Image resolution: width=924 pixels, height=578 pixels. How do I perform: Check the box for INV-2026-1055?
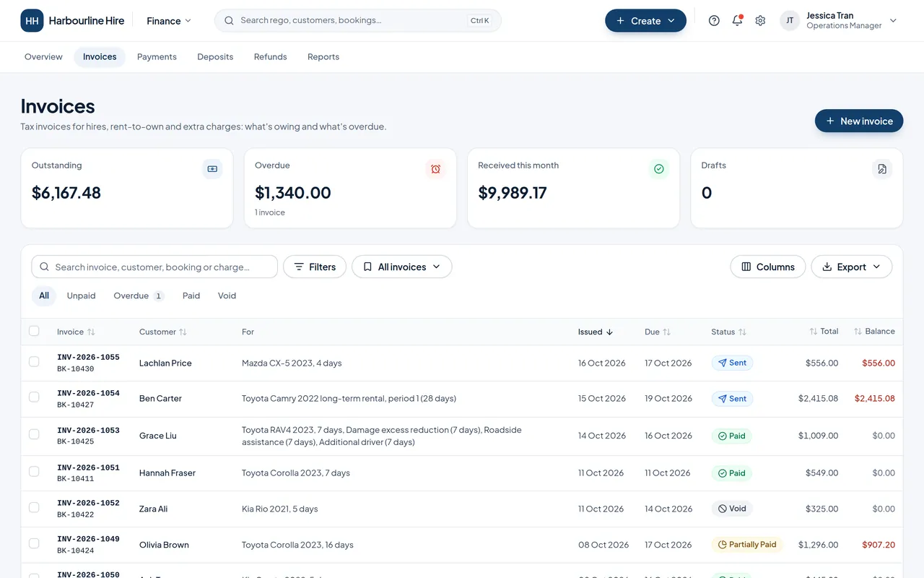pos(34,361)
